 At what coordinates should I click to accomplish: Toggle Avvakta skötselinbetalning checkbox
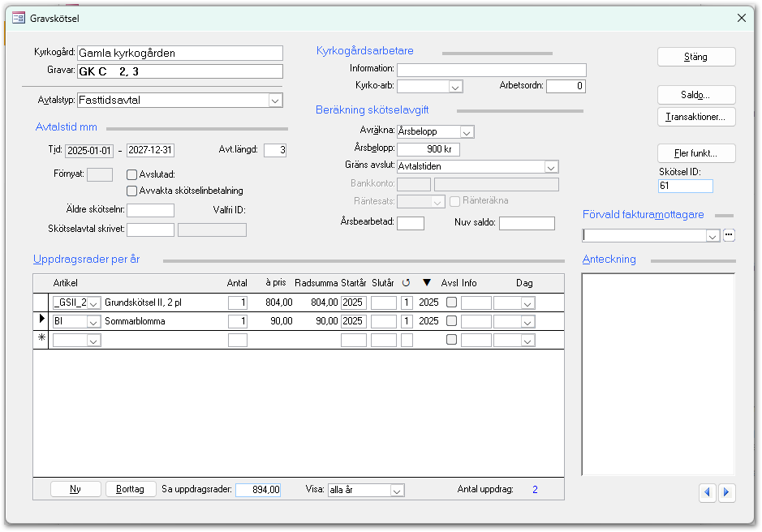tap(131, 191)
